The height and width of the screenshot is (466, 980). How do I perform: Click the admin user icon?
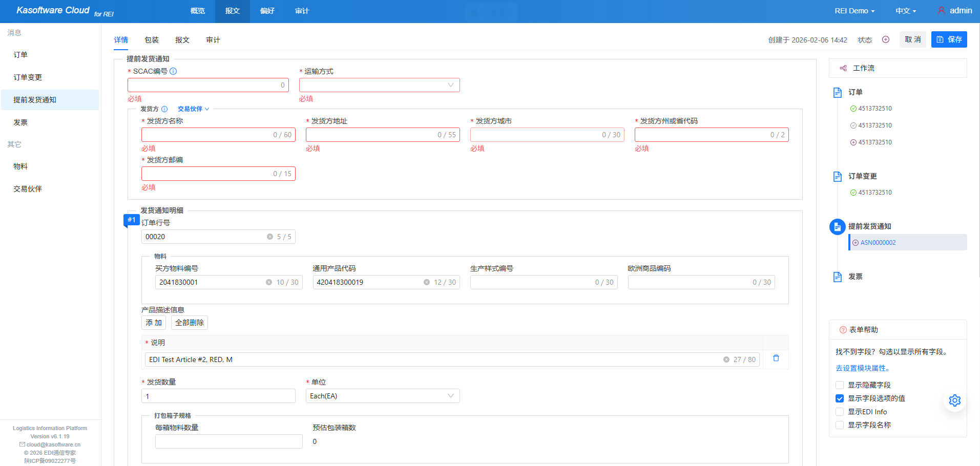coord(942,10)
